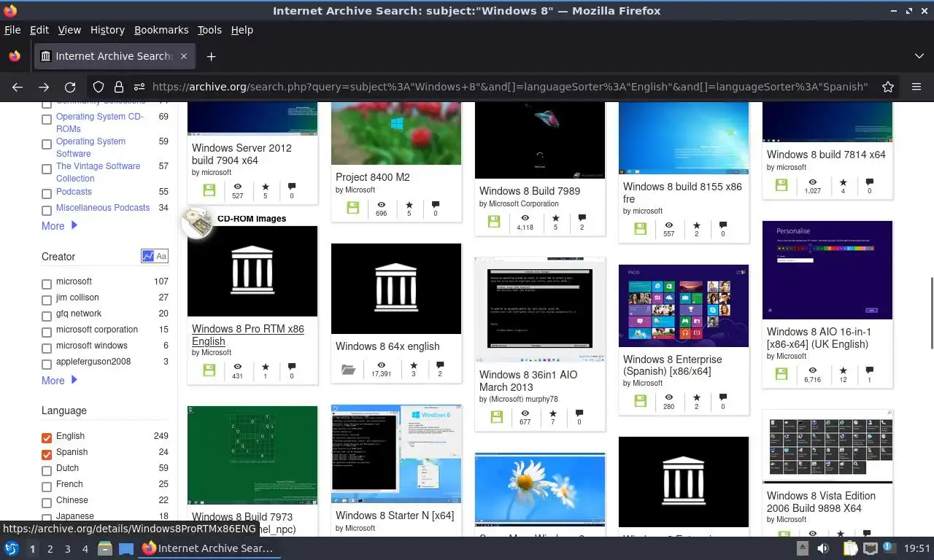View tracking protection shield info
Screen dimensions: 934x560
tap(99, 87)
